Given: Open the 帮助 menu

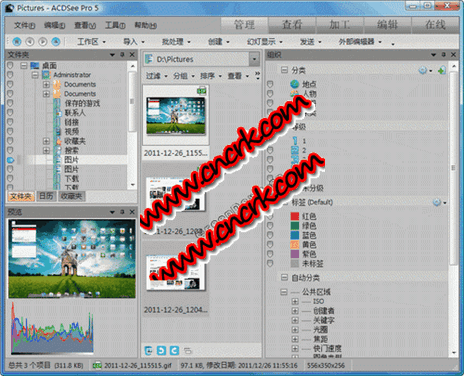Looking at the screenshot, I should (146, 25).
